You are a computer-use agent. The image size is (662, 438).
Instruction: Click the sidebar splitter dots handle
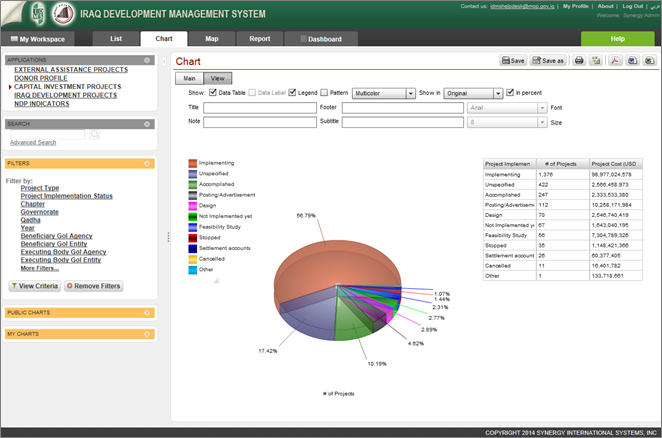pos(168,237)
